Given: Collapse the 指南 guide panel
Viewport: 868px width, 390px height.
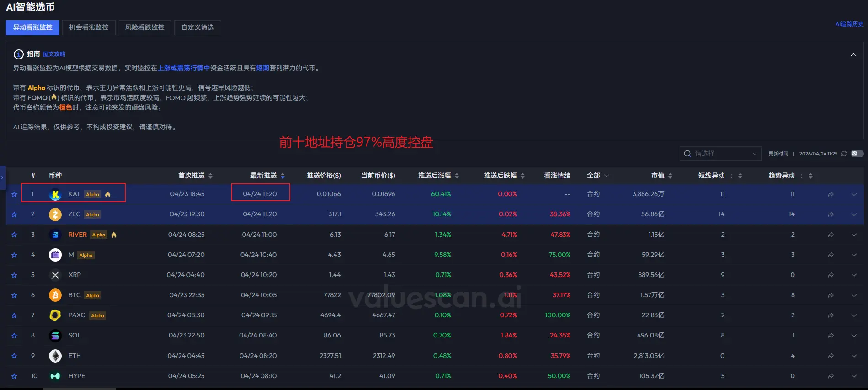Looking at the screenshot, I should tap(853, 54).
